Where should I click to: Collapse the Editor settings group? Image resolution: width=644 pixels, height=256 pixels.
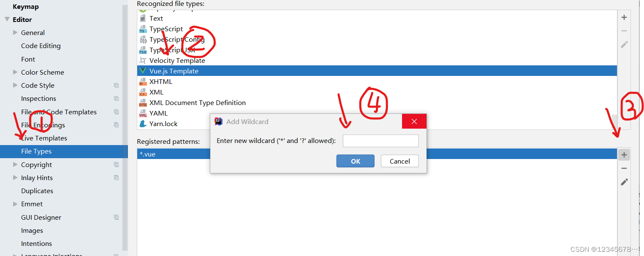click(x=7, y=19)
